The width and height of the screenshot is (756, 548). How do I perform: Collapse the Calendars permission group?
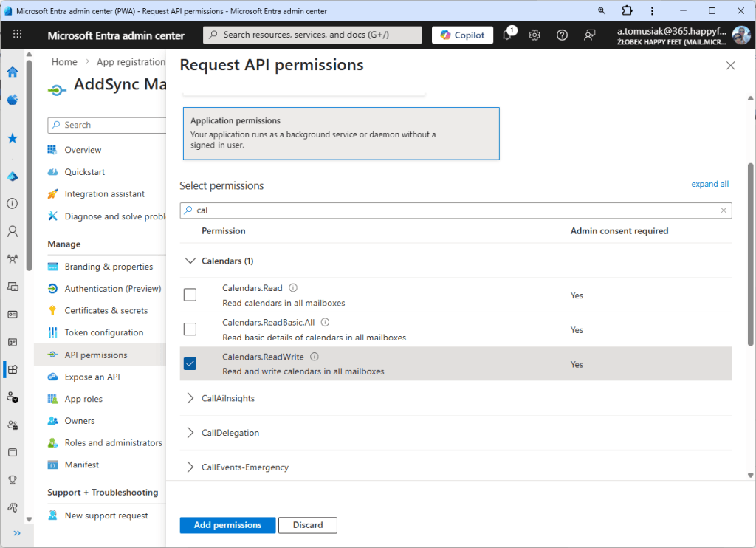pyautogui.click(x=190, y=261)
